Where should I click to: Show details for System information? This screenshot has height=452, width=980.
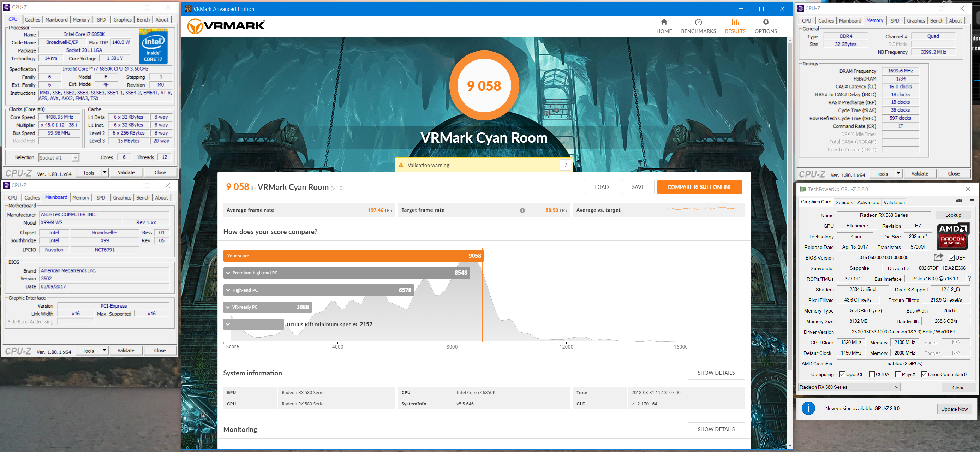[716, 373]
